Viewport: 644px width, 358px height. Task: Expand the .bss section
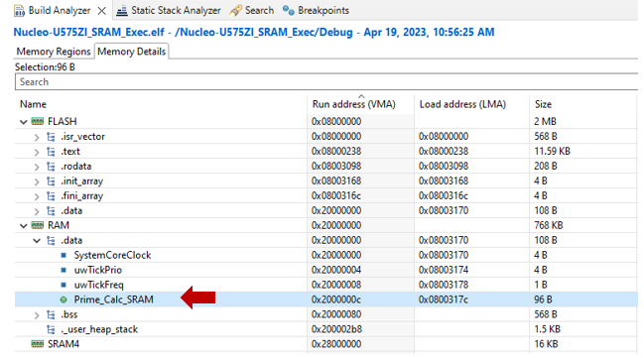tap(37, 315)
